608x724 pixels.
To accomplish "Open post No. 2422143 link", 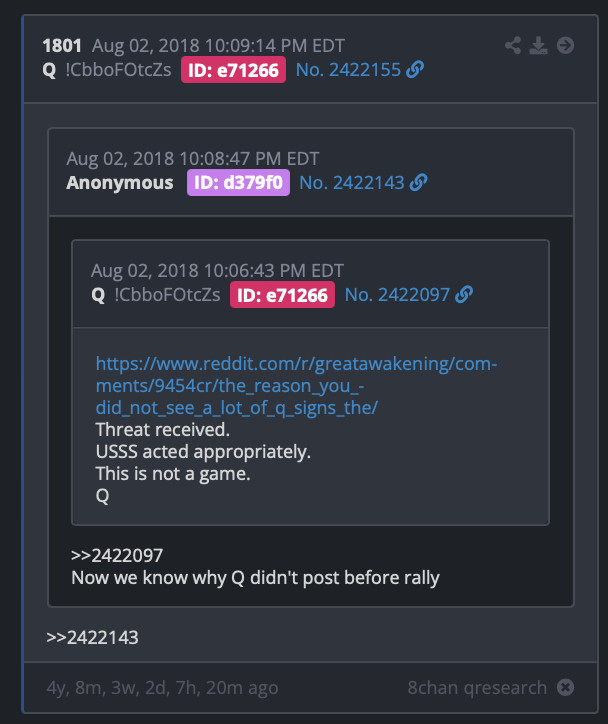I will pos(352,183).
